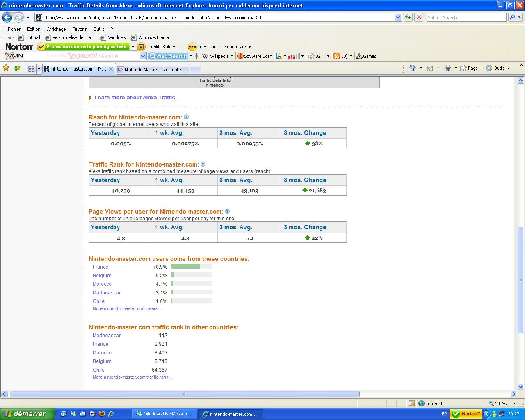This screenshot has height=420, width=525.
Task: Switch to the Nintendo Master - L'actualité tab
Action: tap(153, 69)
